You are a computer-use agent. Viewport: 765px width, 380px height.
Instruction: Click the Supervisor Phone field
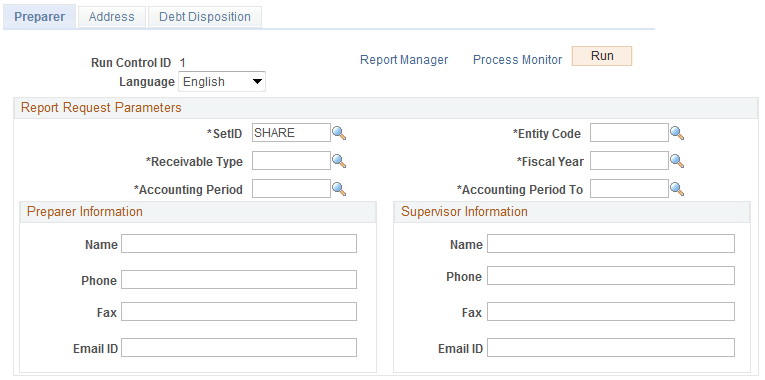tap(611, 276)
